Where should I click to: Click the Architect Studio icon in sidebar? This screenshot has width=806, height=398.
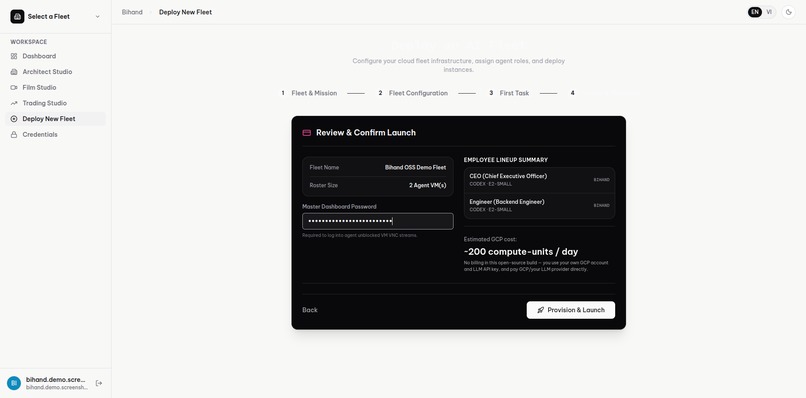(14, 72)
